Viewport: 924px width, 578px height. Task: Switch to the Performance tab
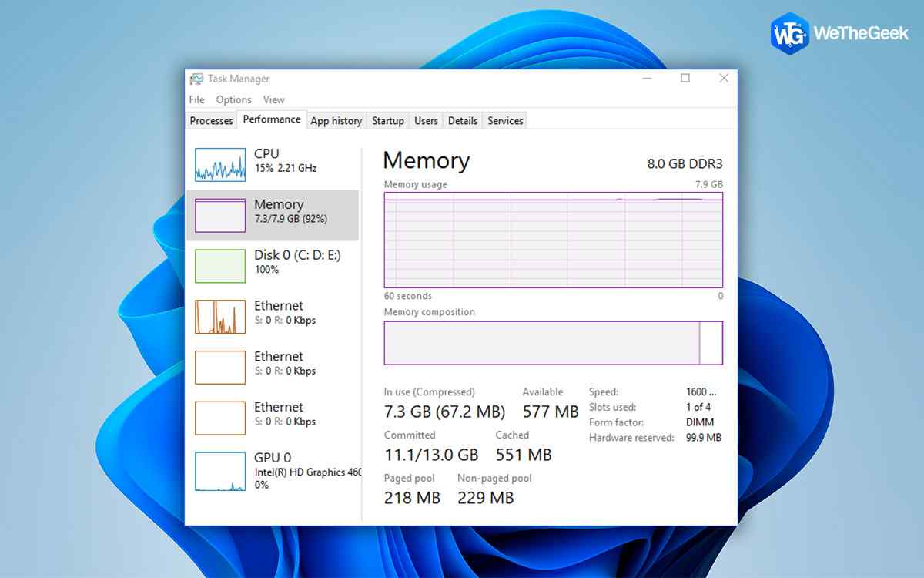272,119
